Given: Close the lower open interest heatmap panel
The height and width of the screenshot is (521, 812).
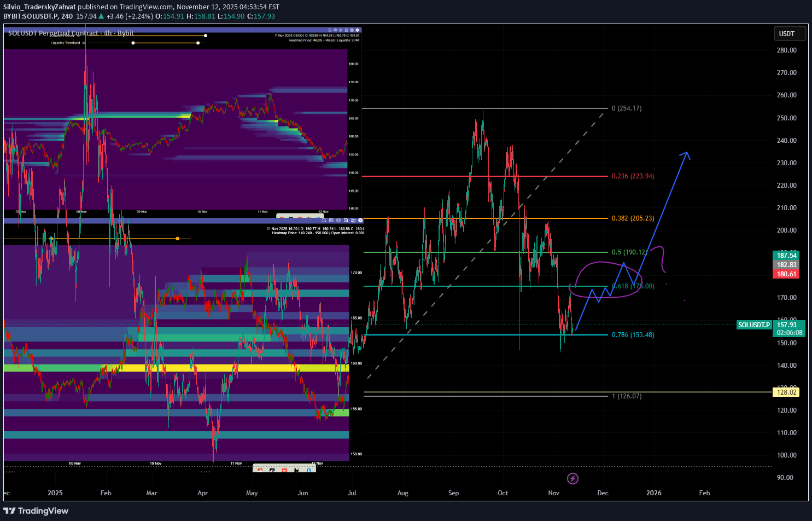Looking at the screenshot, I should [x=360, y=220].
